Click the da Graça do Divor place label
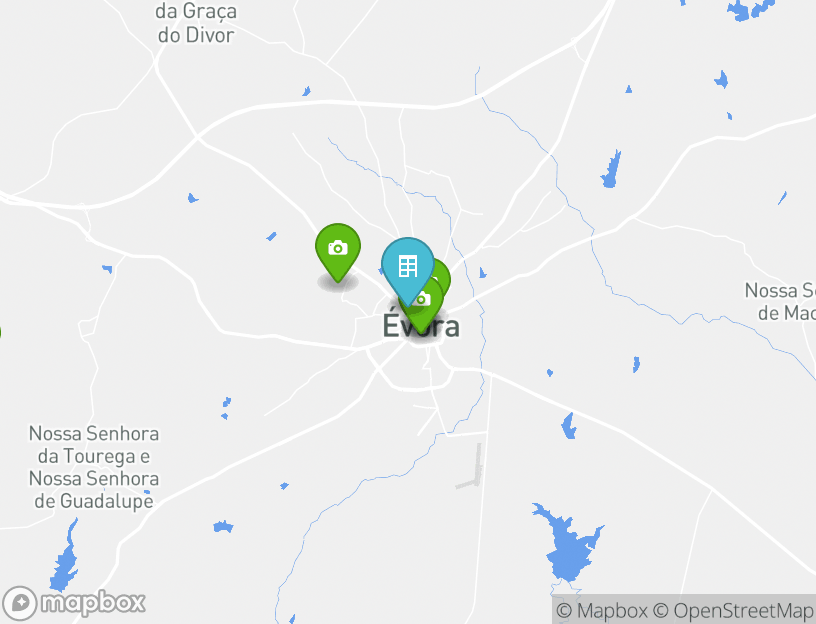The image size is (816, 624). (196, 23)
